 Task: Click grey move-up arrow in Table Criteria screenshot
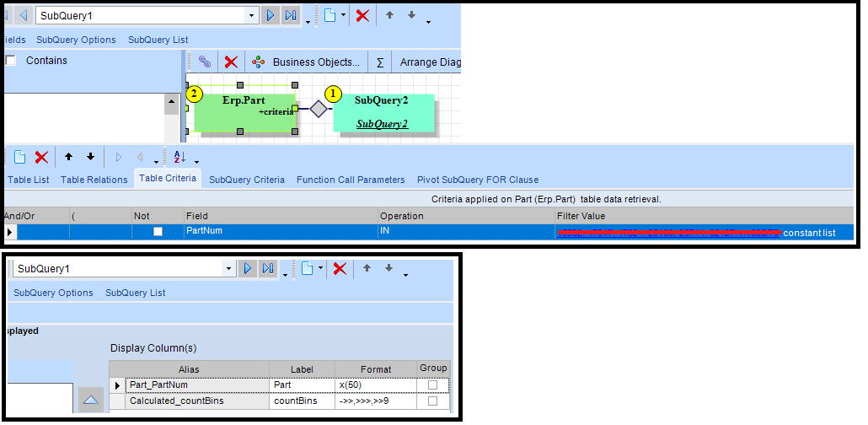(x=389, y=15)
